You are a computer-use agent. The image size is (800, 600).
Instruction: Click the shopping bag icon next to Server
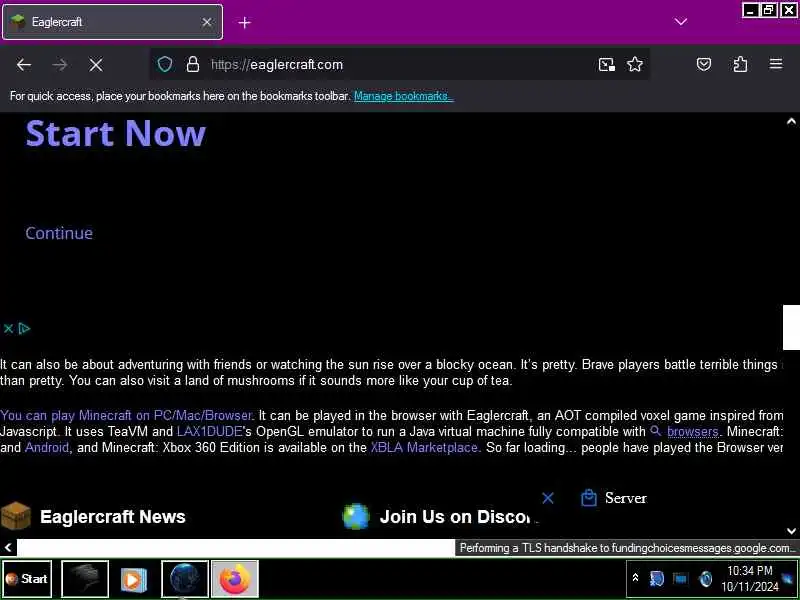(x=589, y=497)
